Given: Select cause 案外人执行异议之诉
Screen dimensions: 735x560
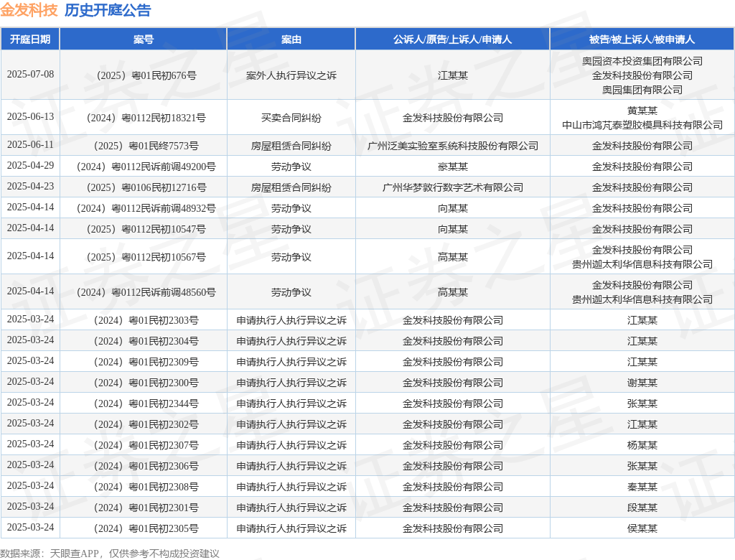Looking at the screenshot, I should (x=291, y=75).
